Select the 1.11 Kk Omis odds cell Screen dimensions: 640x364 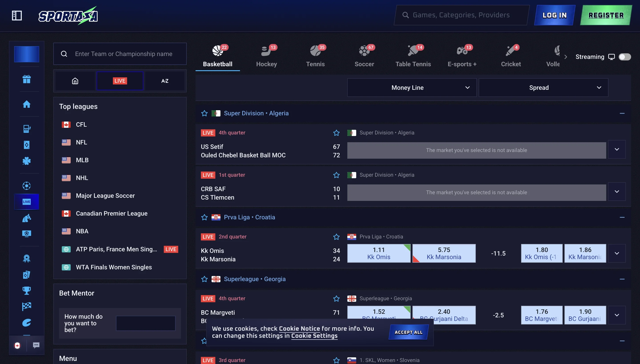[x=378, y=253]
